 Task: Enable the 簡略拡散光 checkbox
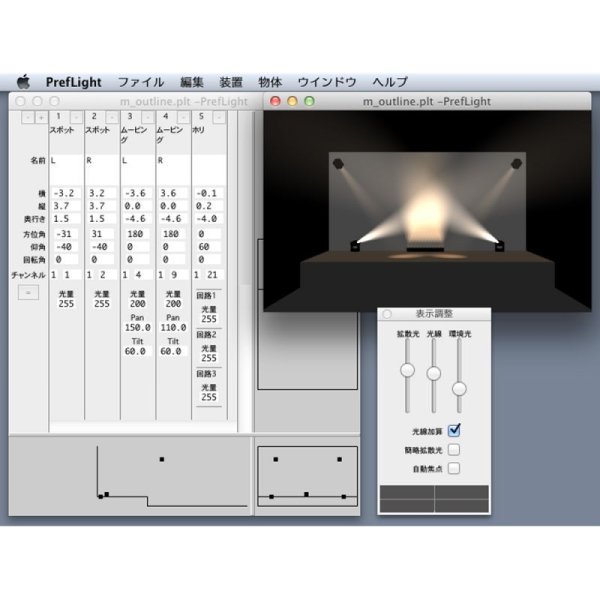tap(454, 449)
